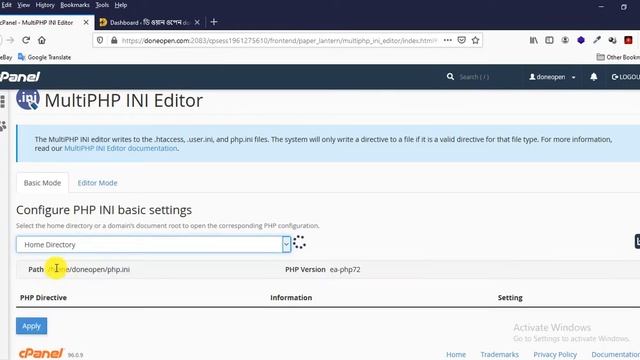Switch to Basic Mode tab

[x=42, y=183]
